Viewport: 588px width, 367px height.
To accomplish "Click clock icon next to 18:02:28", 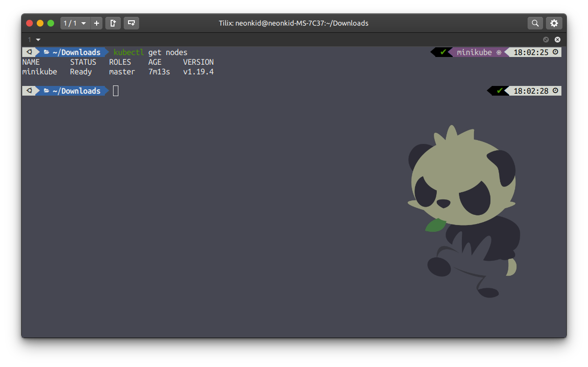I will point(555,90).
